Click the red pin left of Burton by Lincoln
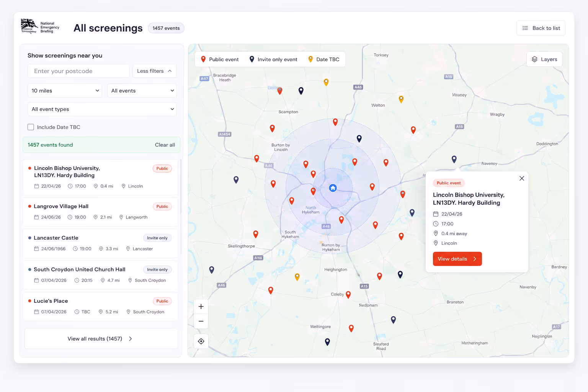The width and height of the screenshot is (588, 392). click(x=257, y=158)
